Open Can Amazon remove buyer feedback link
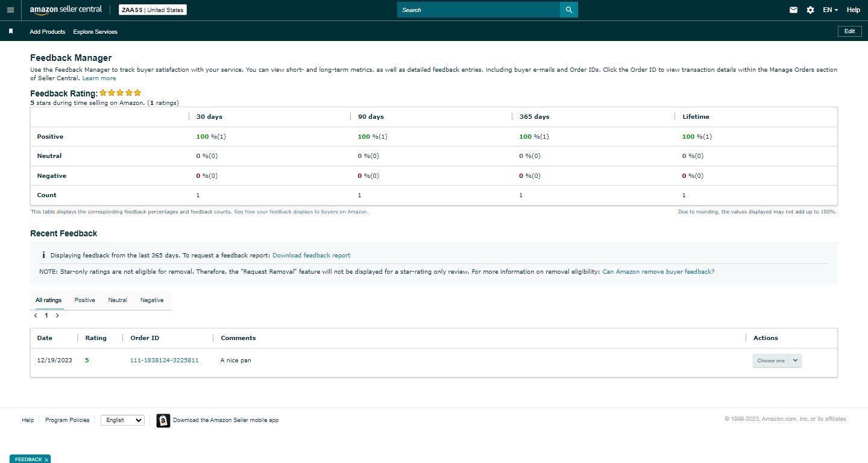The height and width of the screenshot is (463, 868). pyautogui.click(x=658, y=272)
